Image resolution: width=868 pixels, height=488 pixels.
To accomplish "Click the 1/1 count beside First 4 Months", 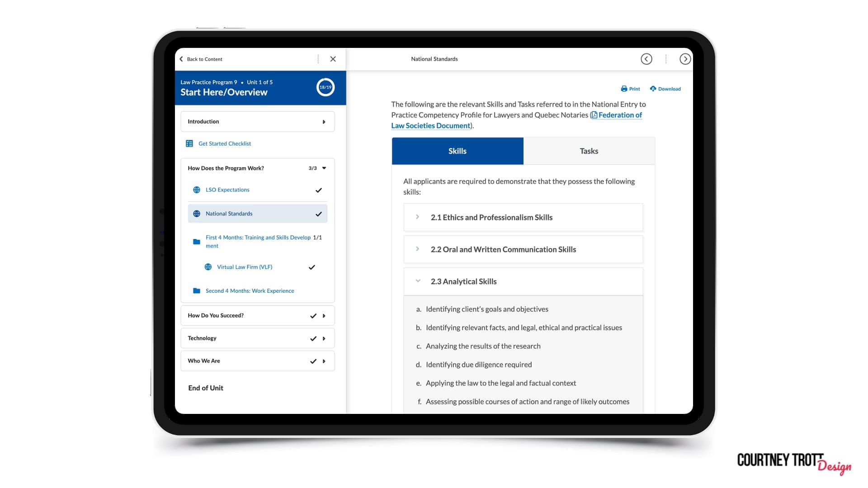I will click(317, 237).
